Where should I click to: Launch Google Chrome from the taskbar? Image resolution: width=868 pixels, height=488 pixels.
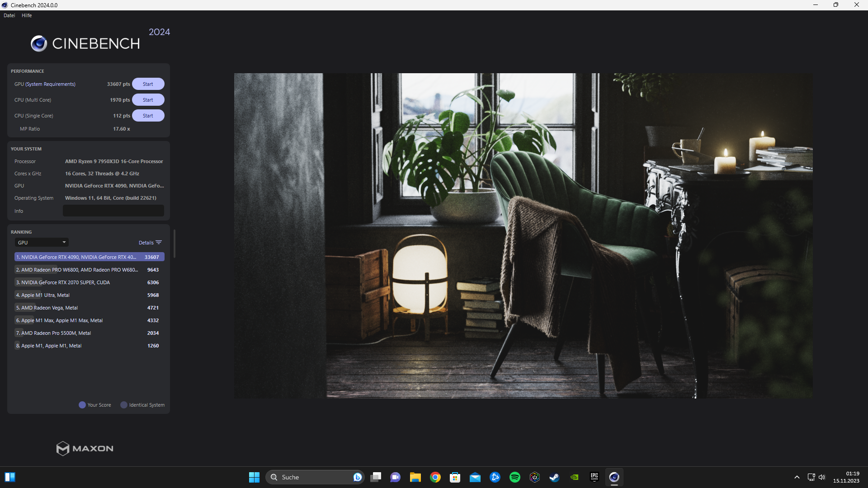(435, 477)
